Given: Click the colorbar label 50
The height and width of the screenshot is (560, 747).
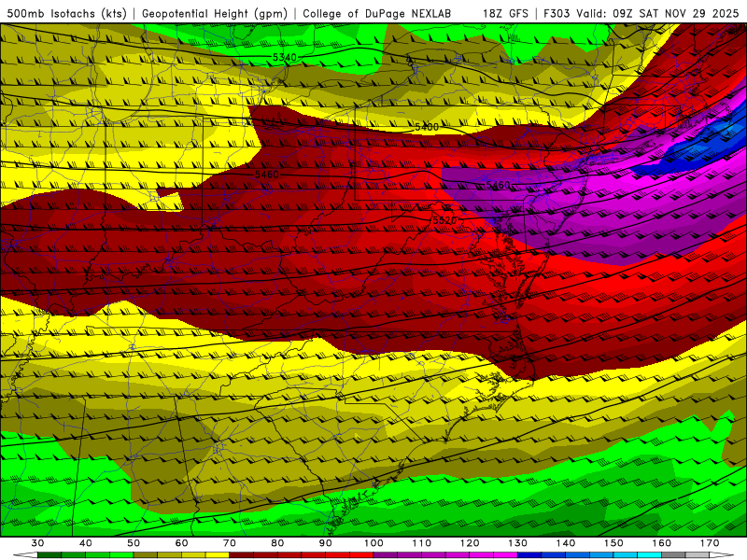Looking at the screenshot, I should click(134, 543).
